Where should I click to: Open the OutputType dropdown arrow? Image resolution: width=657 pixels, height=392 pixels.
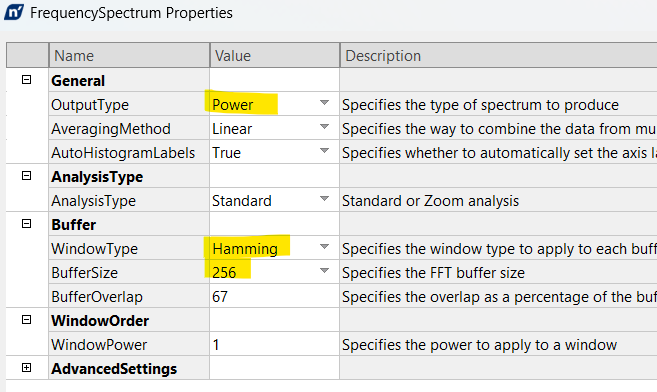tap(324, 103)
